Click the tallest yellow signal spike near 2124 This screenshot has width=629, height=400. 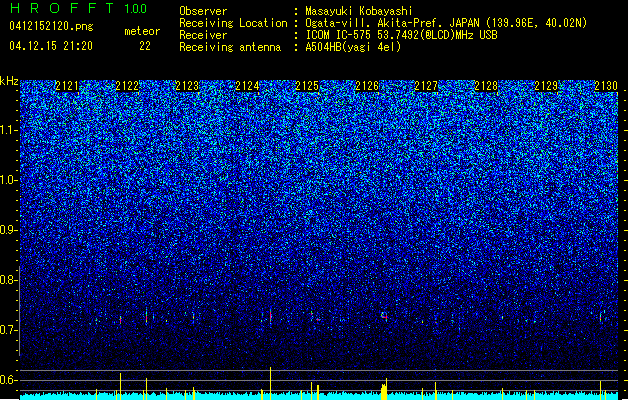270,383
